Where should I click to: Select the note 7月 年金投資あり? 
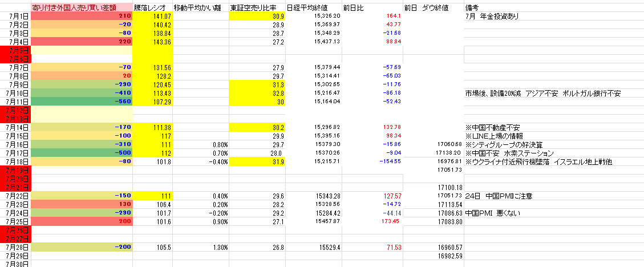(492, 17)
